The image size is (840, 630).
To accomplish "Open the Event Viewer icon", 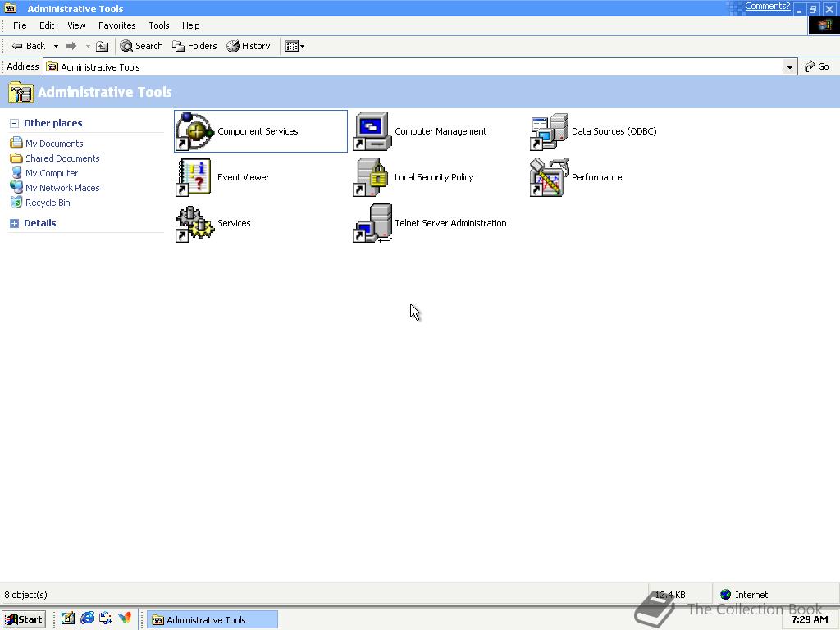I will 195,177.
